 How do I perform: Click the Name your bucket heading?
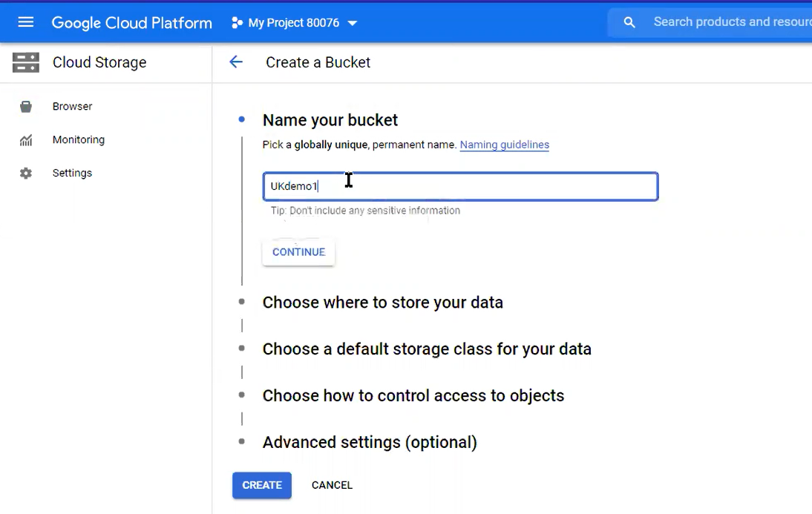point(330,120)
